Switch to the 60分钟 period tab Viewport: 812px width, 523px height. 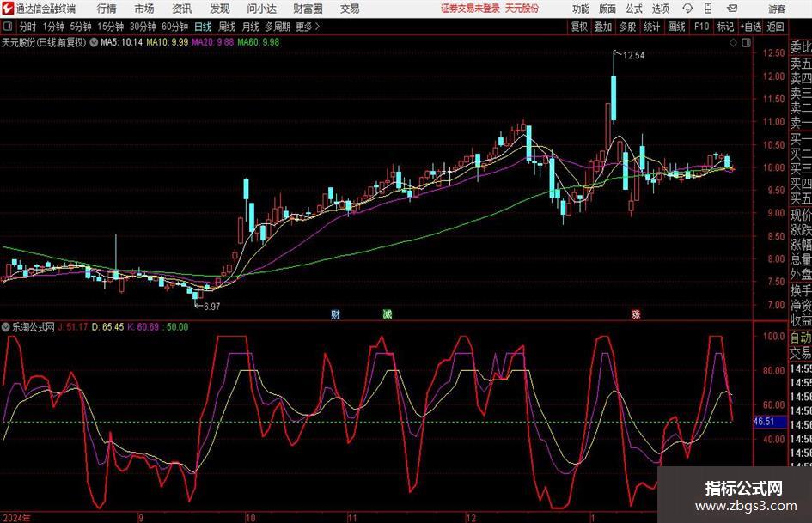tap(175, 27)
